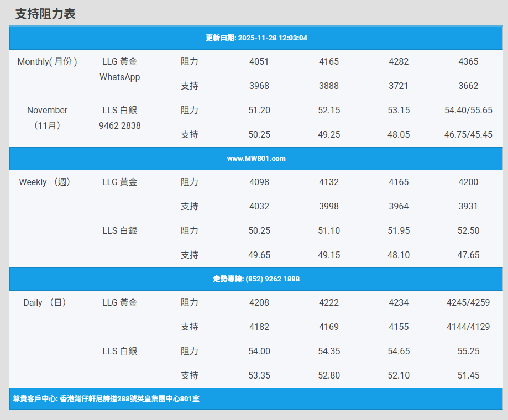Select the Monthly(月份) row label

pyautogui.click(x=47, y=61)
